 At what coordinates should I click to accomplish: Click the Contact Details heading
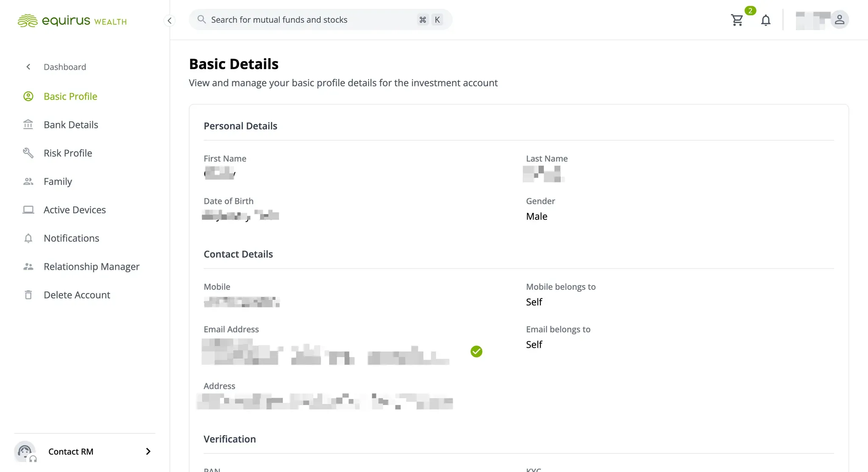238,254
